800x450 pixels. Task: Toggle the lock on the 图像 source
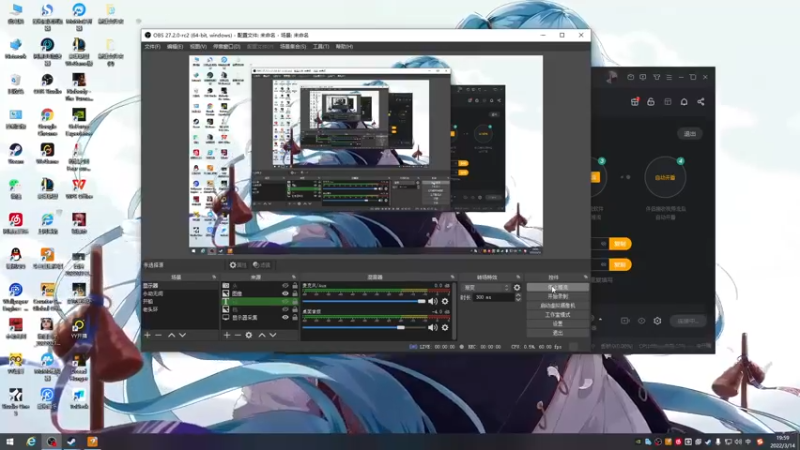(294, 294)
